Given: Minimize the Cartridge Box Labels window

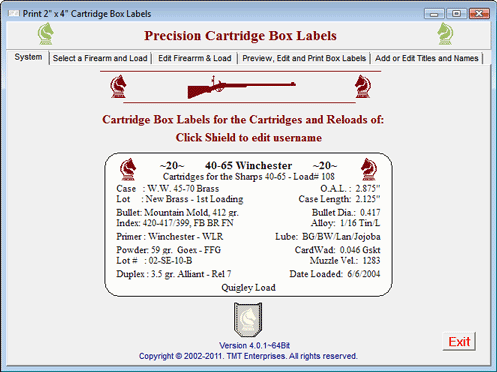Looking at the screenshot, I should [x=434, y=14].
